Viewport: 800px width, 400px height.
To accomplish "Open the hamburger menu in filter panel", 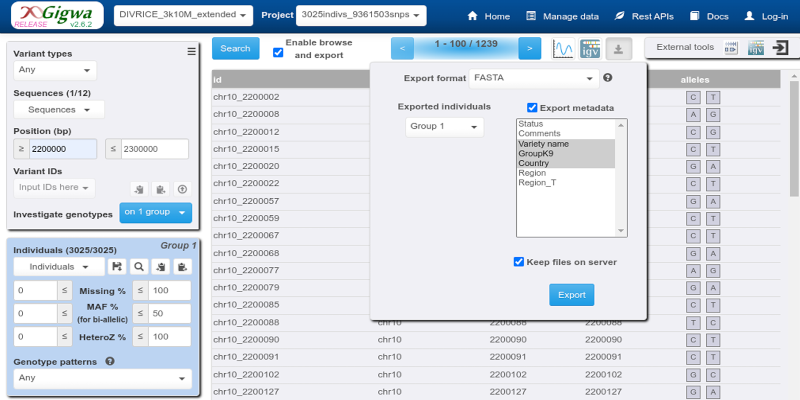I will [x=191, y=52].
